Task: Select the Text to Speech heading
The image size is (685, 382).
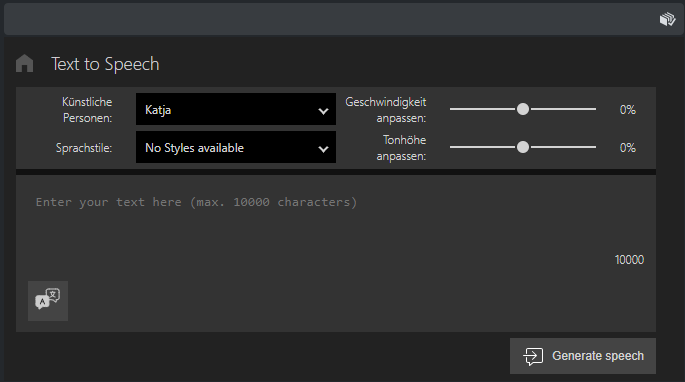Action: coord(105,64)
